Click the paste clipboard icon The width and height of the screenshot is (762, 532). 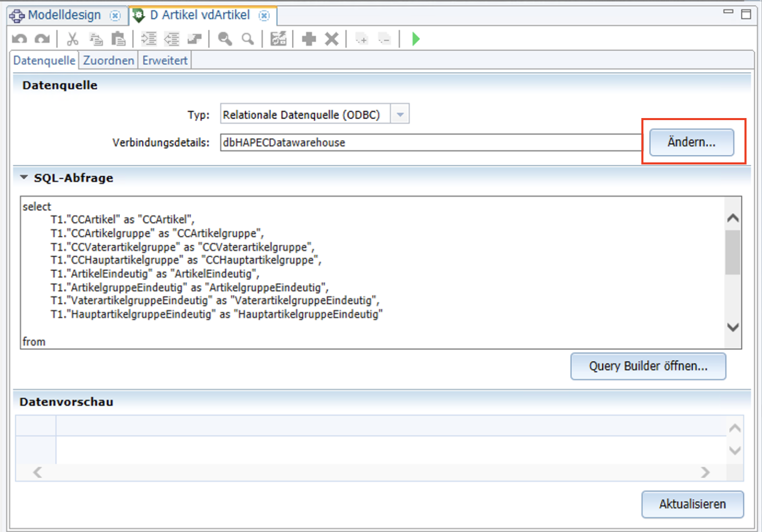click(119, 39)
